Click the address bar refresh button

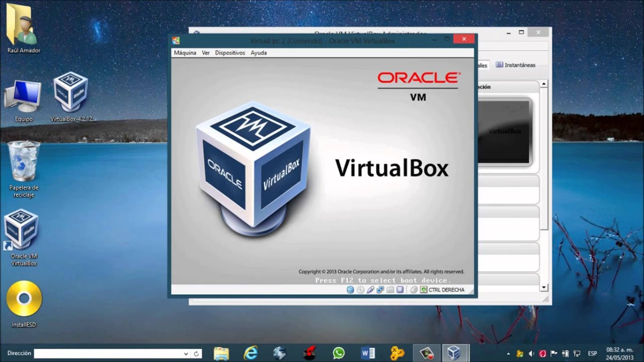click(197, 353)
